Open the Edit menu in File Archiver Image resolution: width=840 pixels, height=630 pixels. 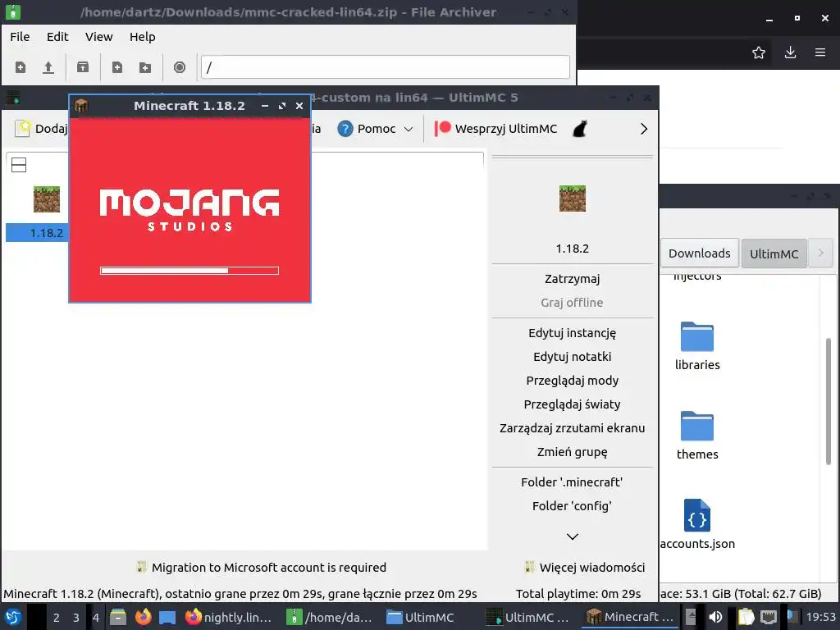(57, 37)
